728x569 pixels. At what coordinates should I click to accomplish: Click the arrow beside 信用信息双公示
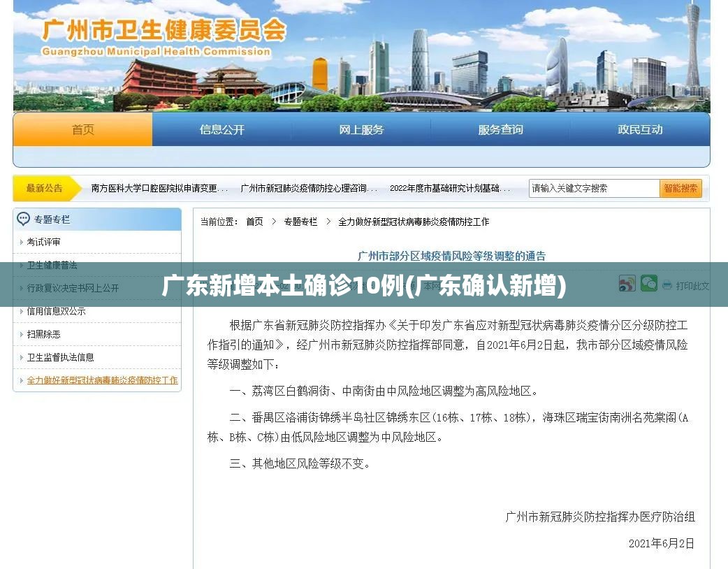click(22, 311)
